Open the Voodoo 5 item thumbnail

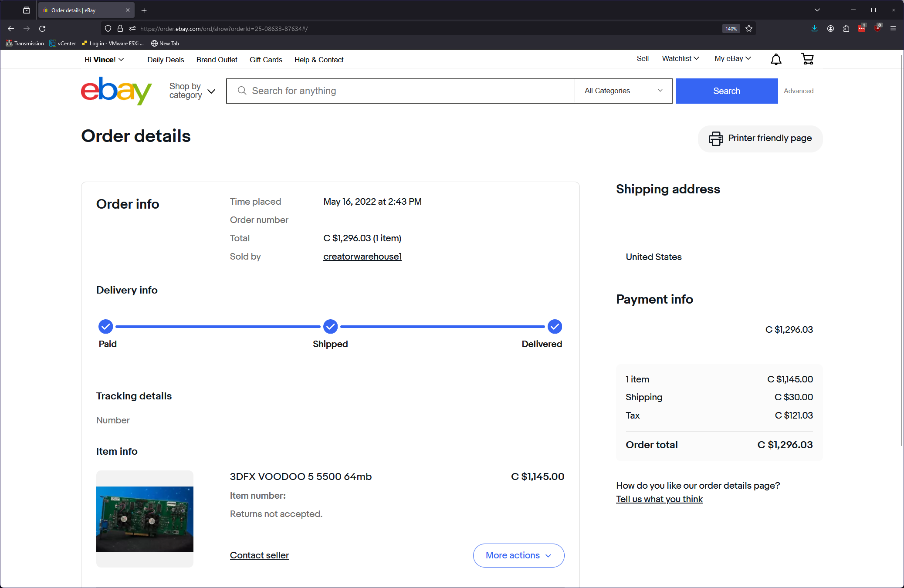tap(145, 518)
